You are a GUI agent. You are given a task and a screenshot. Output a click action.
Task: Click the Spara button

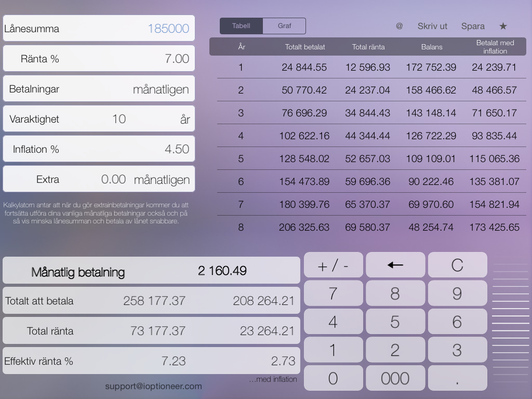(x=472, y=26)
